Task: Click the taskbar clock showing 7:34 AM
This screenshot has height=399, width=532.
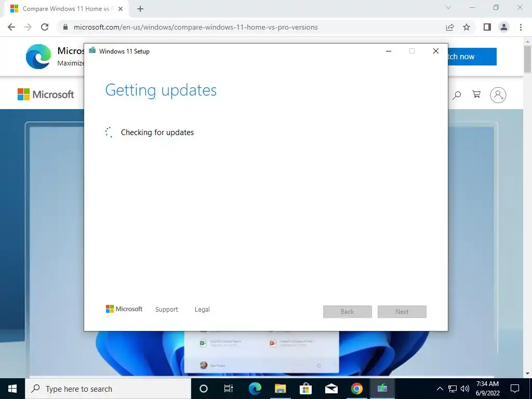Action: (487, 389)
